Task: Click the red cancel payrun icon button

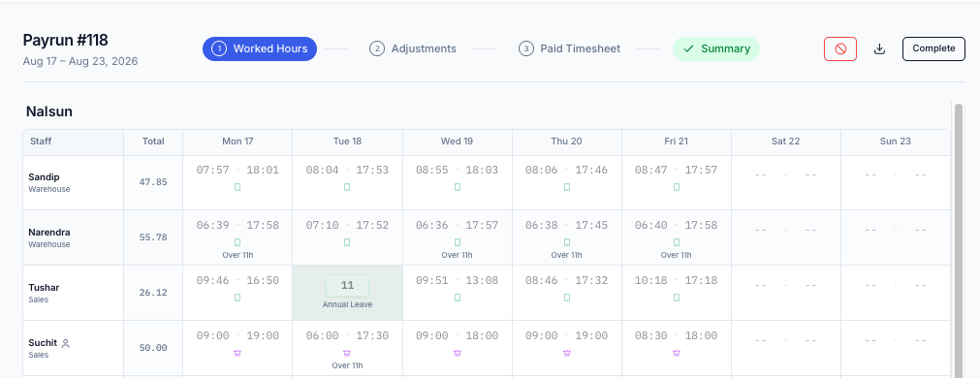Action: pos(840,48)
